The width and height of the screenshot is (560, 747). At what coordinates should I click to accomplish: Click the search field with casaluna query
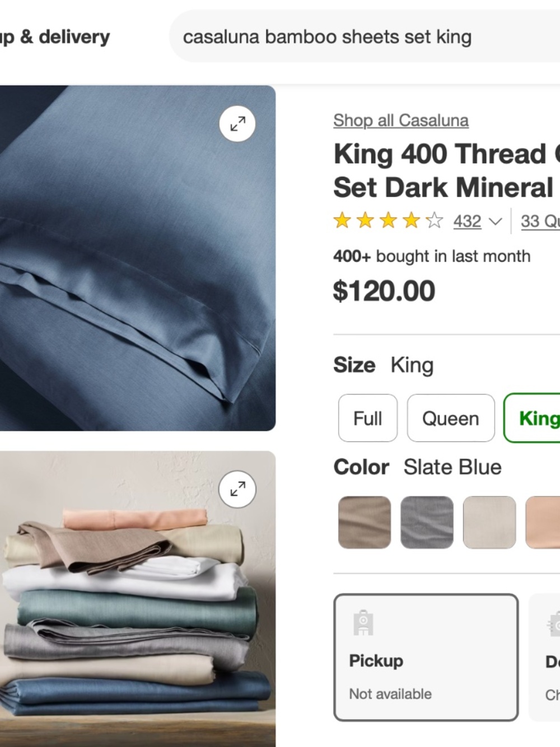tap(365, 37)
